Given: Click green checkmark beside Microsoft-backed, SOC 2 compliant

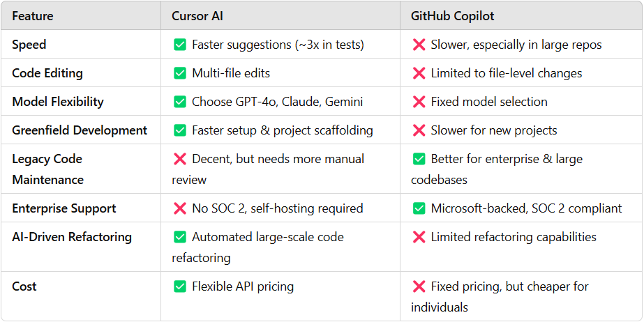Looking at the screenshot, I should 419,208.
